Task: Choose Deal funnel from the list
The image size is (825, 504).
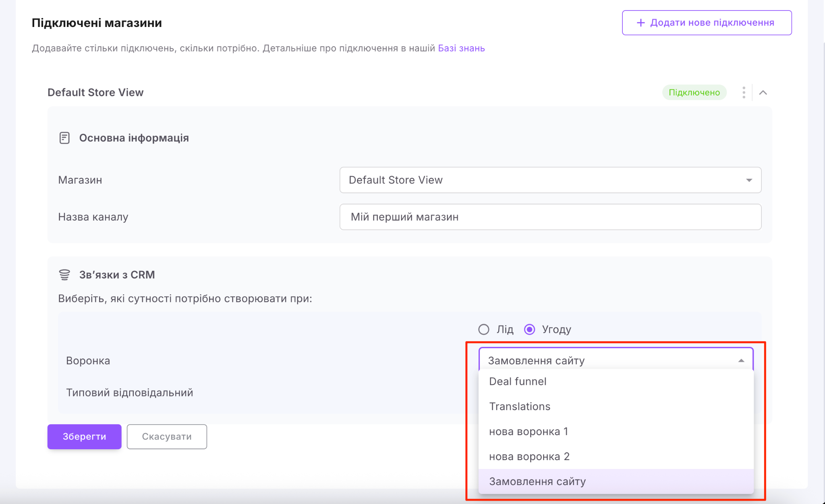Action: 518,382
